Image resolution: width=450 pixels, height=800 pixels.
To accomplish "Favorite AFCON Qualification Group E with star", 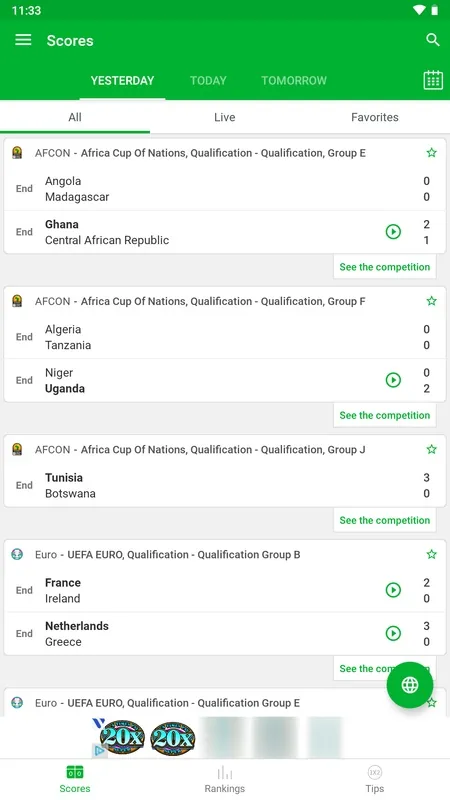I will point(432,153).
